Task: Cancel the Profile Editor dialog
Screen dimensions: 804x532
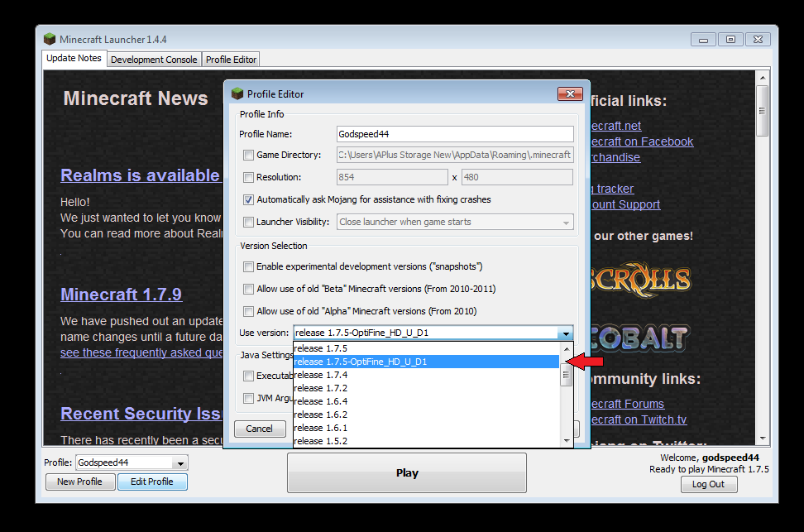Action: [x=260, y=429]
